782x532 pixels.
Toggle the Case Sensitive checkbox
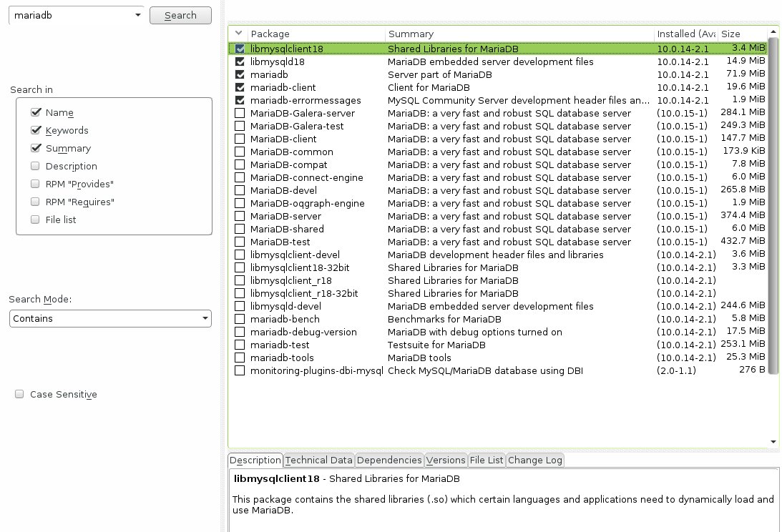(x=19, y=394)
